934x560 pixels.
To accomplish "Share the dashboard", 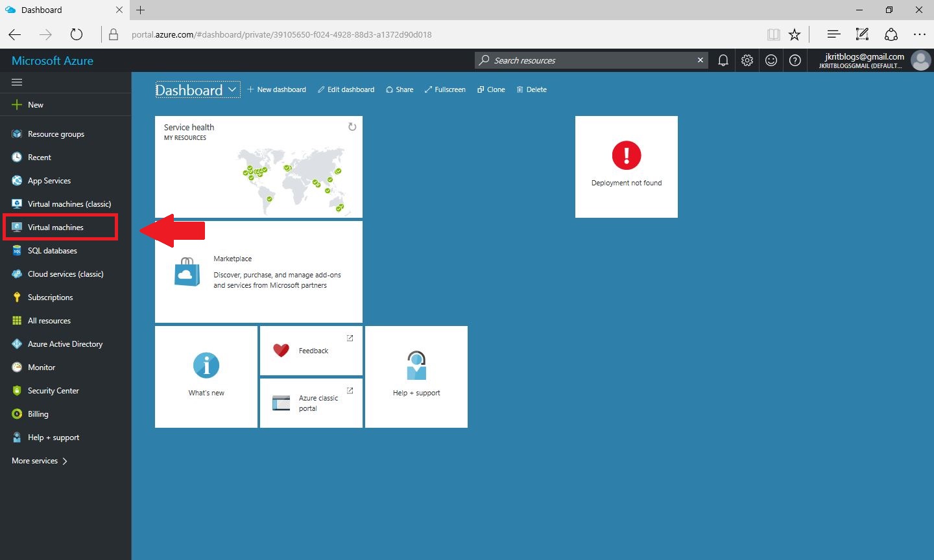I will click(x=400, y=89).
